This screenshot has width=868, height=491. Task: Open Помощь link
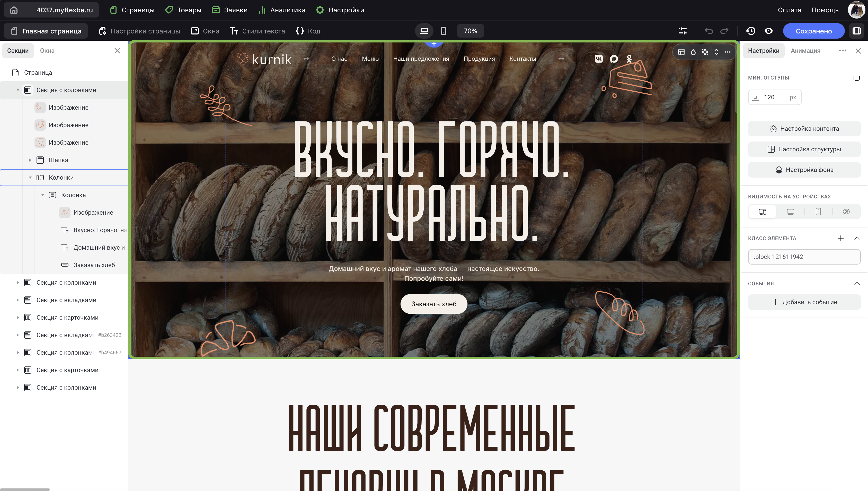coord(825,10)
